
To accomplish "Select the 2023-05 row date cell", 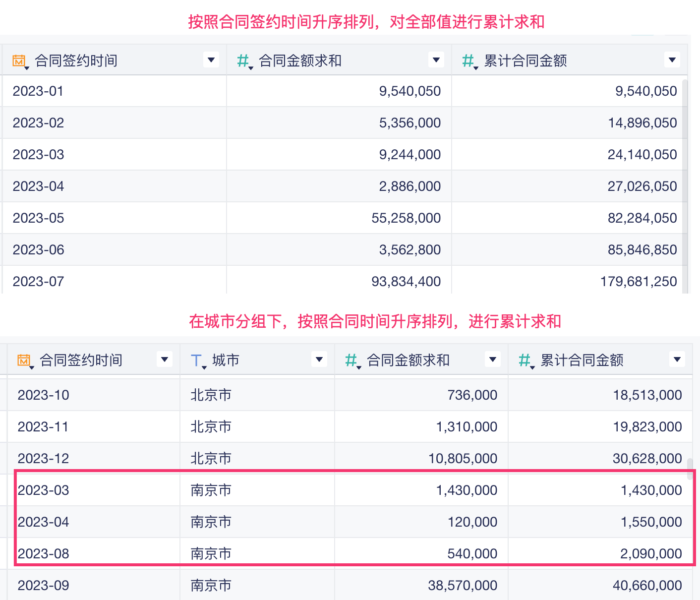I will 39,218.
